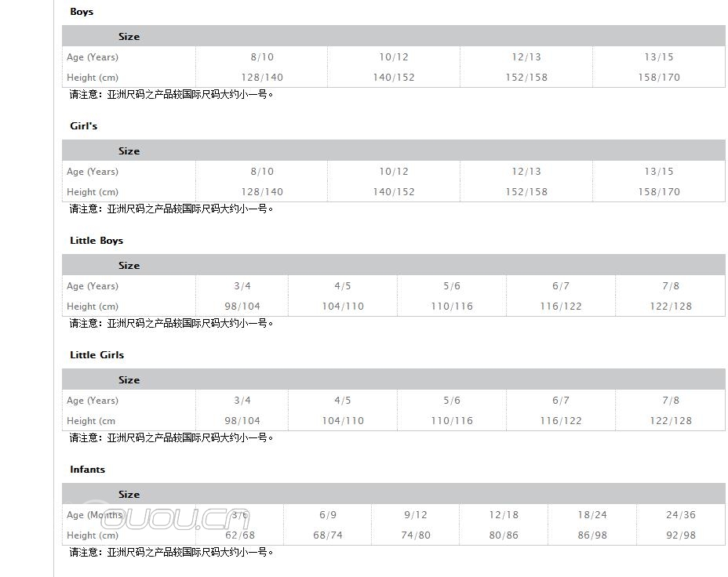Image resolution: width=728 pixels, height=577 pixels.
Task: Select the 24/36 months cell for Infants
Action: pos(681,515)
